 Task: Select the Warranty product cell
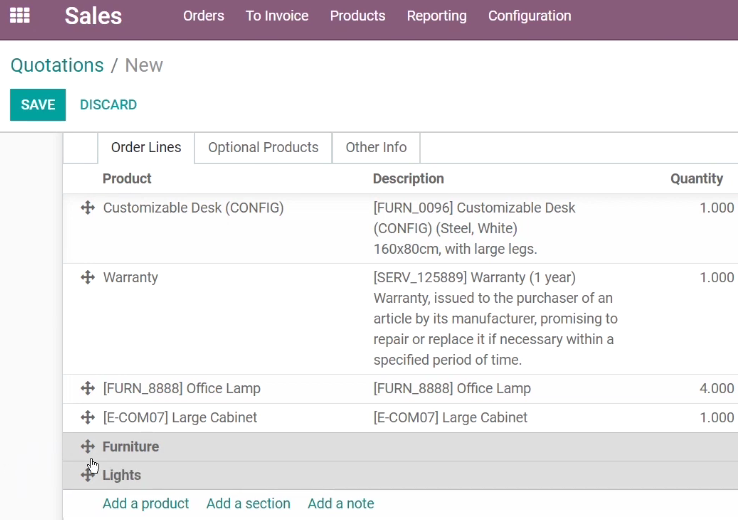[x=130, y=278]
